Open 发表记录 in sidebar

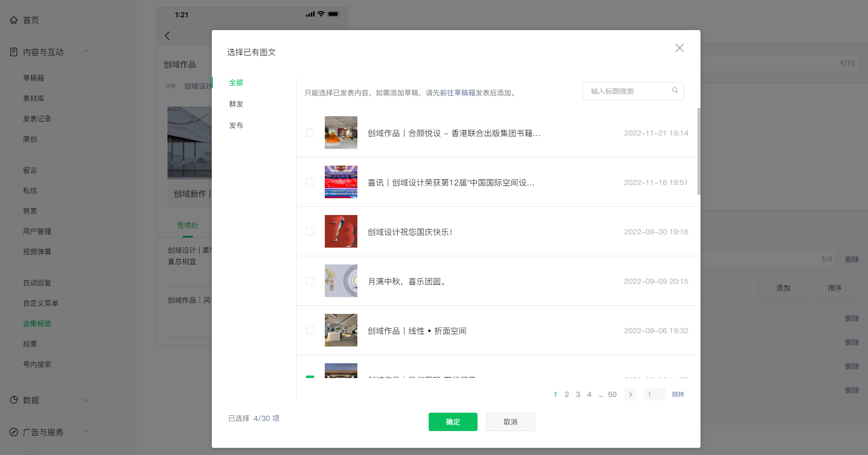point(37,119)
